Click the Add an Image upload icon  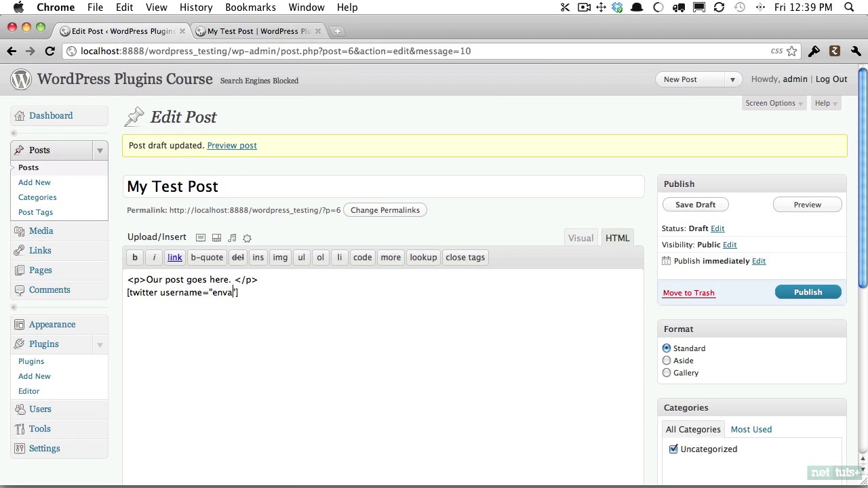[201, 238]
